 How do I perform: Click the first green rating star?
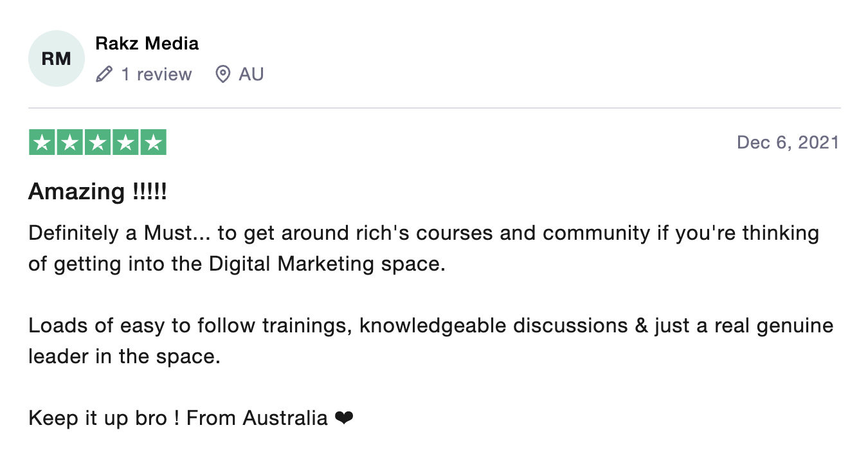[42, 143]
